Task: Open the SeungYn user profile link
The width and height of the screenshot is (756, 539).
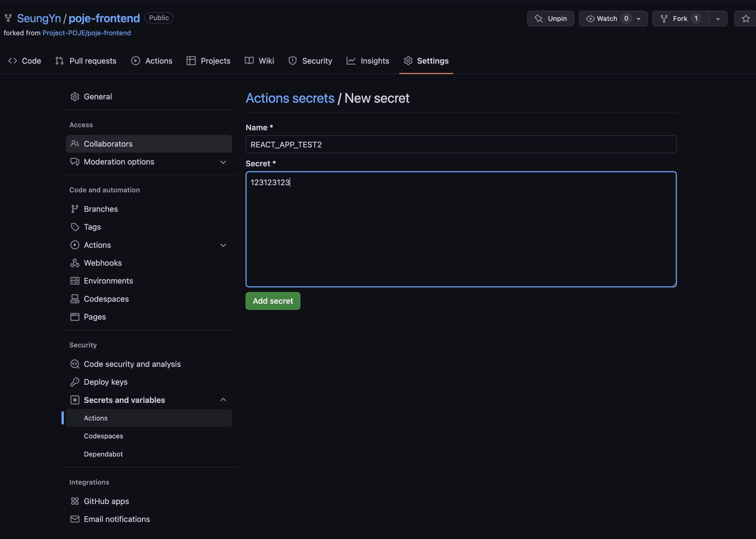Action: (39, 18)
